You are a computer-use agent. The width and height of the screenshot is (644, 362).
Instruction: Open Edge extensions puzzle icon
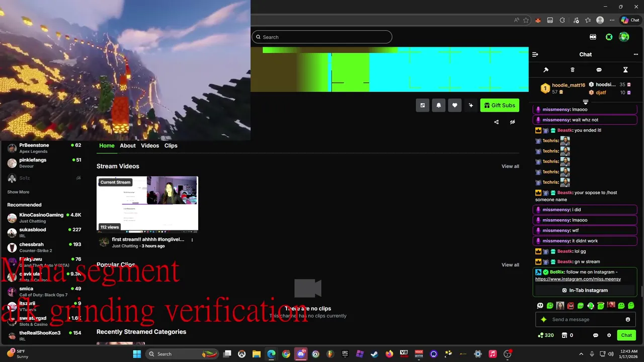tap(562, 20)
